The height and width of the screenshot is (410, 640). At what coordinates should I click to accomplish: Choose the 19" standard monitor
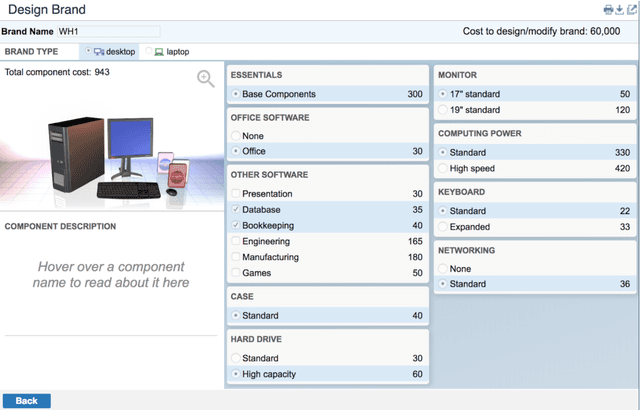click(443, 109)
